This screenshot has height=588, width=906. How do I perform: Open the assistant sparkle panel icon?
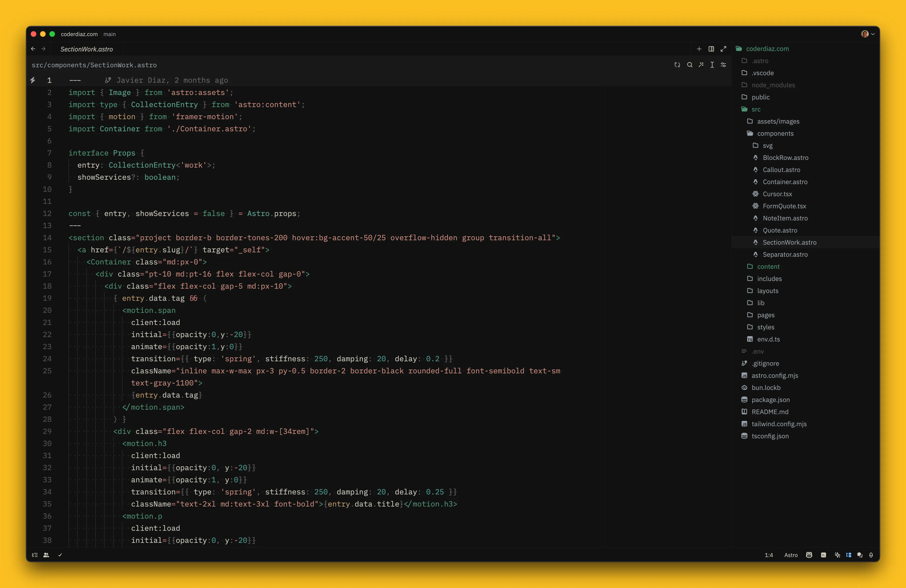click(x=837, y=555)
